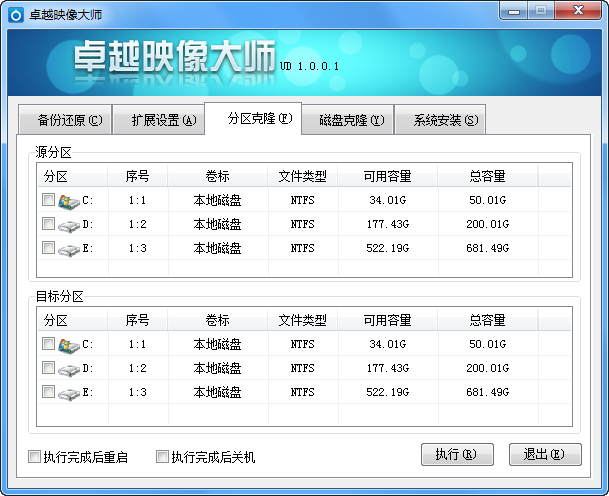Click the D: drive icon in source partitions
Viewport: 609px width, 496px height.
click(x=68, y=224)
